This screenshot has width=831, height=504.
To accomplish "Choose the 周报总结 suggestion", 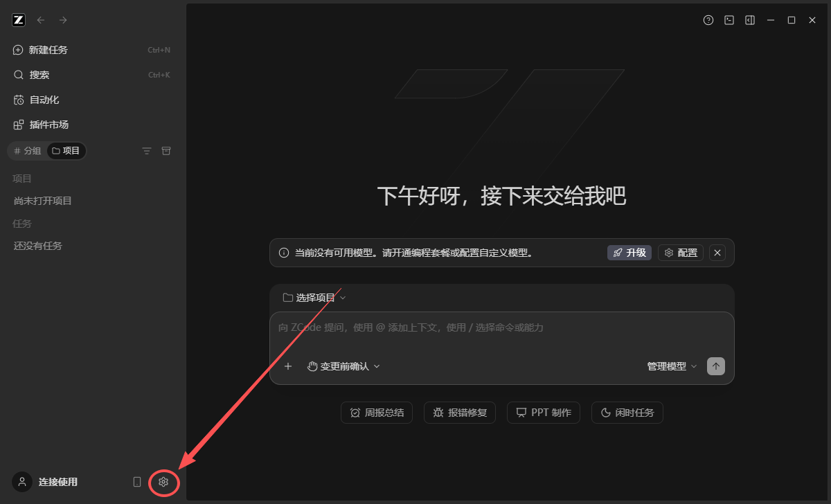I will pos(377,413).
